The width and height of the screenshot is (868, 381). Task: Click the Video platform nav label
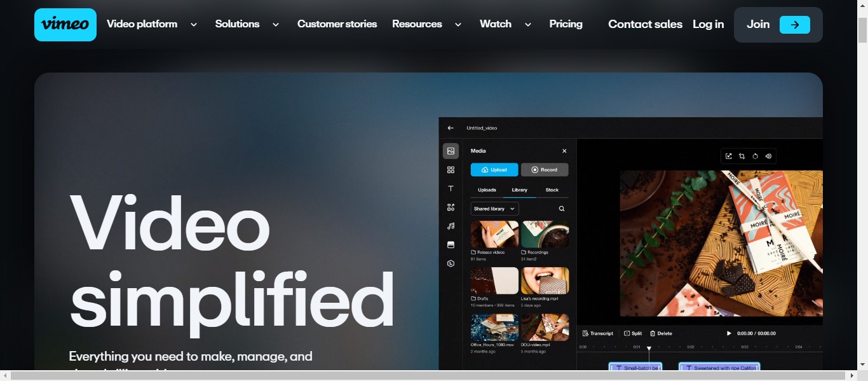pyautogui.click(x=142, y=24)
